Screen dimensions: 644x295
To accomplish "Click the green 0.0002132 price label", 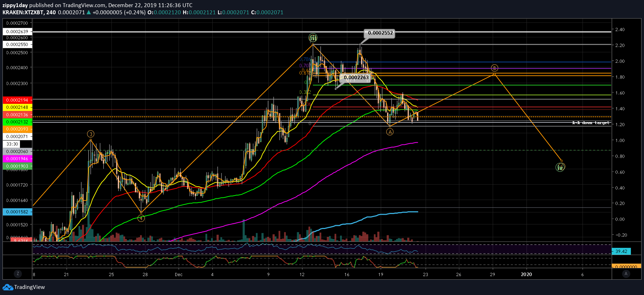I will pyautogui.click(x=17, y=122).
